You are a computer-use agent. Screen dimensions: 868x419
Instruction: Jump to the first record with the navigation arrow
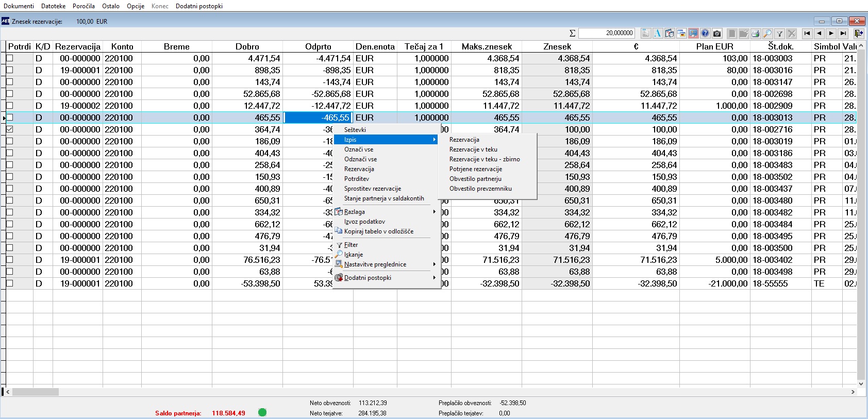[x=807, y=33]
